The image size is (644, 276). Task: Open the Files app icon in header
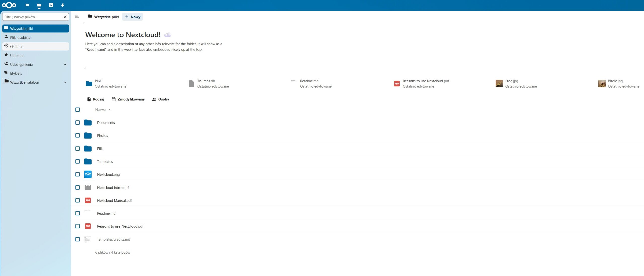[39, 5]
